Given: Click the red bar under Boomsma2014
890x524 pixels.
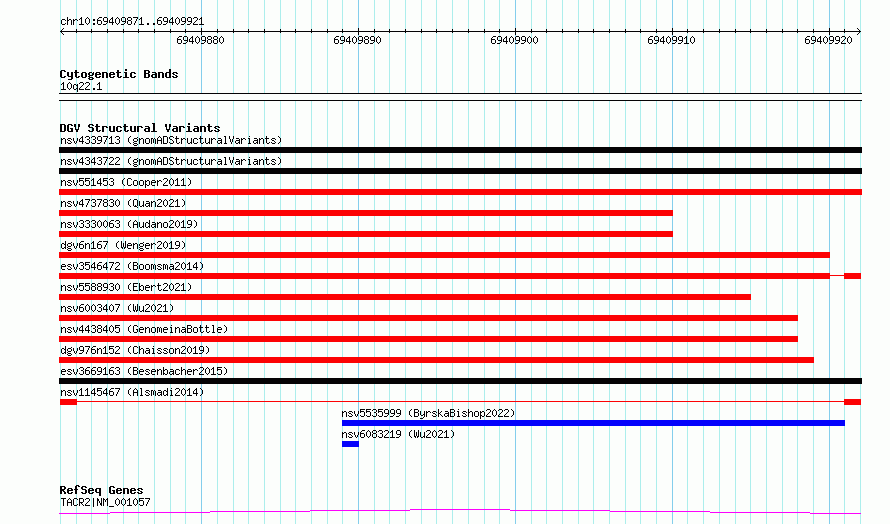Looking at the screenshot, I should 444,276.
